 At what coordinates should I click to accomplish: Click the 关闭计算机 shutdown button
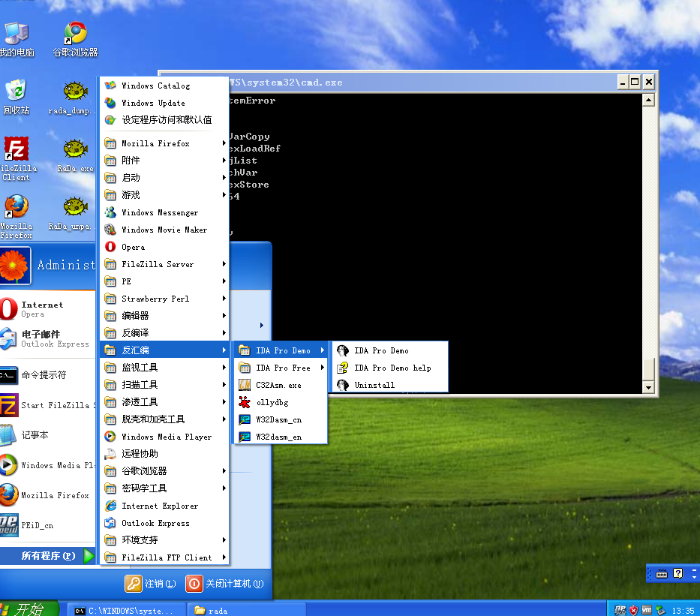225,584
